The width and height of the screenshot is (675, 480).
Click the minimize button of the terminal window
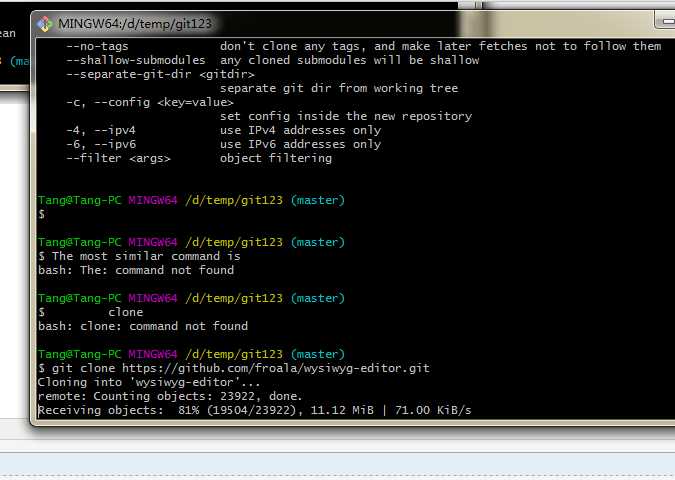tap(666, 20)
